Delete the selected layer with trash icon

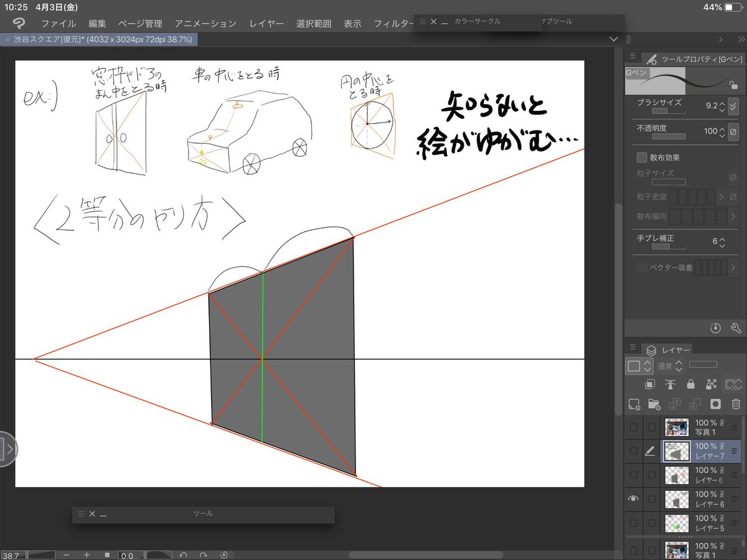pos(736,403)
